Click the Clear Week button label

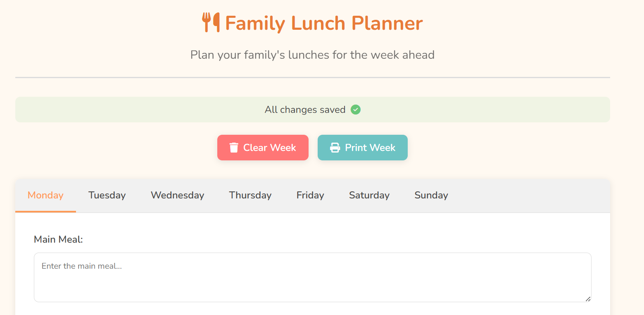coord(269,148)
